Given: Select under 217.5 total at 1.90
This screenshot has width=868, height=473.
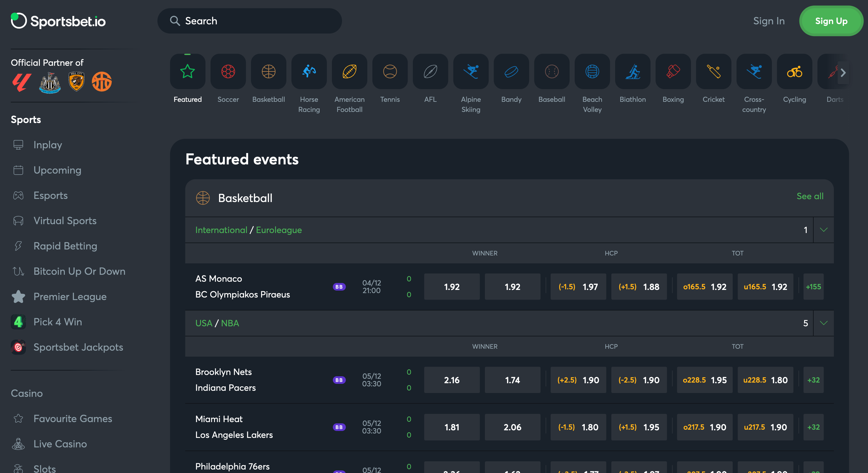Looking at the screenshot, I should (x=765, y=427).
